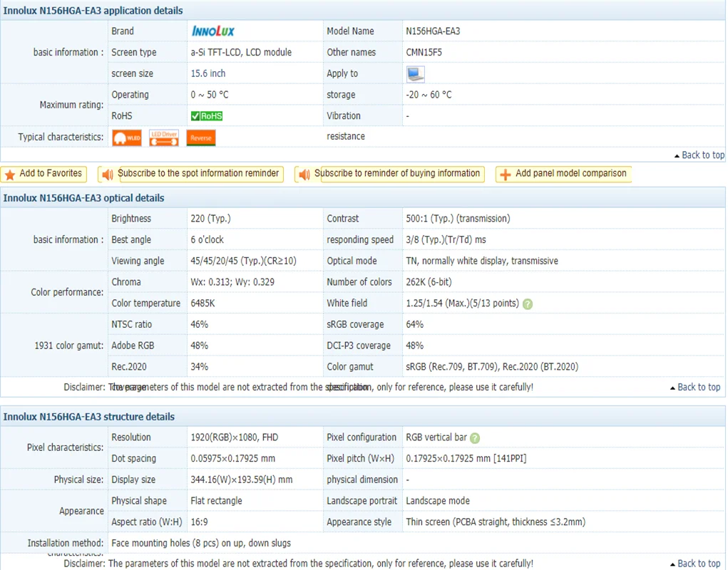Viewport: 728px width, 570px height.
Task: Click best angle value 6 o'clock
Action: 207,240
